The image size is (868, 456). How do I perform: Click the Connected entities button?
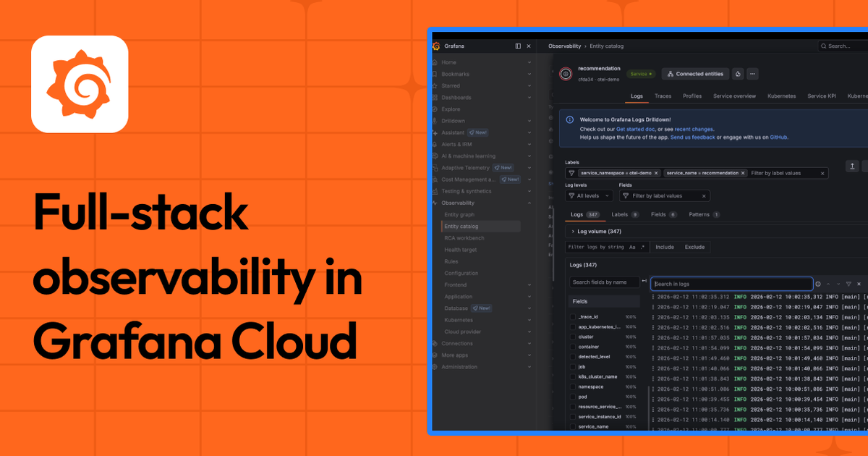(x=695, y=74)
